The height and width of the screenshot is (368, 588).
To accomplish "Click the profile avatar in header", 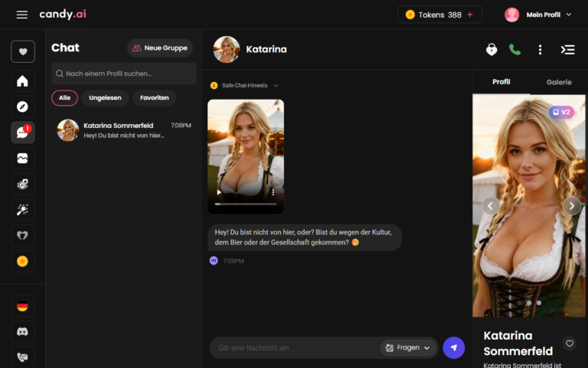I will point(512,15).
